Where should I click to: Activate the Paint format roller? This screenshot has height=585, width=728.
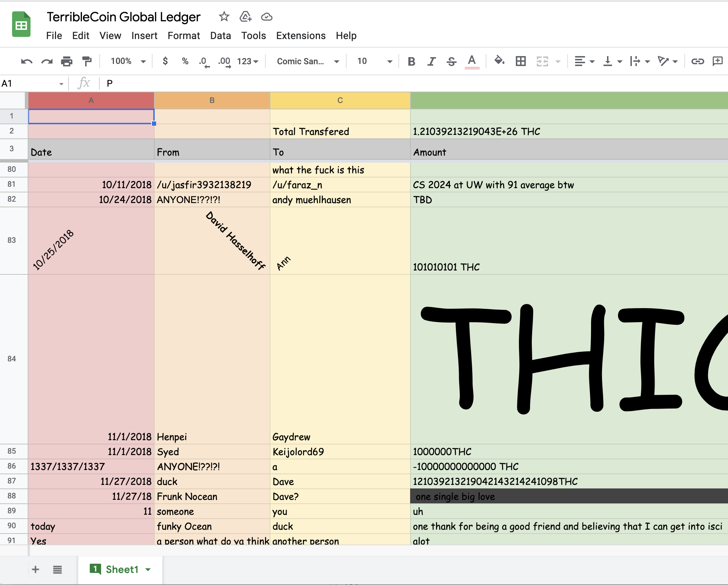tap(87, 61)
